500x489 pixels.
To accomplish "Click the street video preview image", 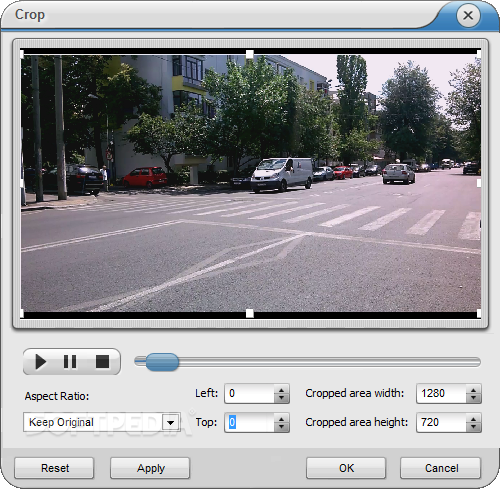I will [251, 183].
